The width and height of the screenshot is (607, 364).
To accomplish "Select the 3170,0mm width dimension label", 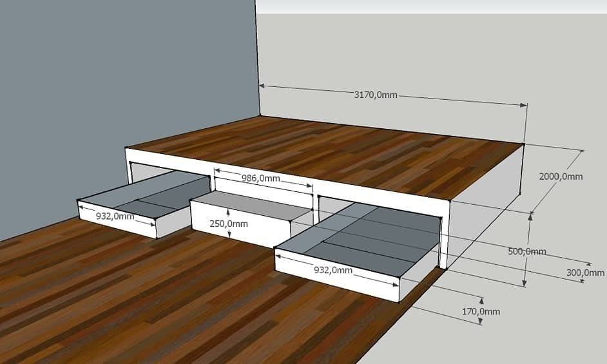I will click(376, 95).
